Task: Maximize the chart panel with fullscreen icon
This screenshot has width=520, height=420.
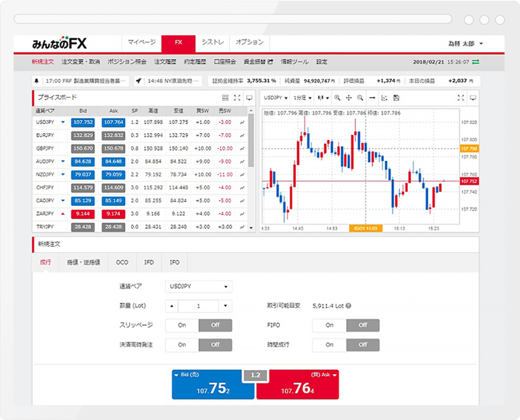Action: (461, 98)
